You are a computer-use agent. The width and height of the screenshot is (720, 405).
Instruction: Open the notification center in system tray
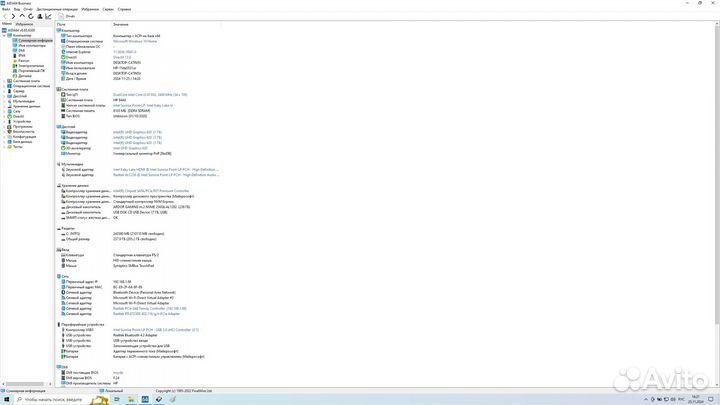711,399
